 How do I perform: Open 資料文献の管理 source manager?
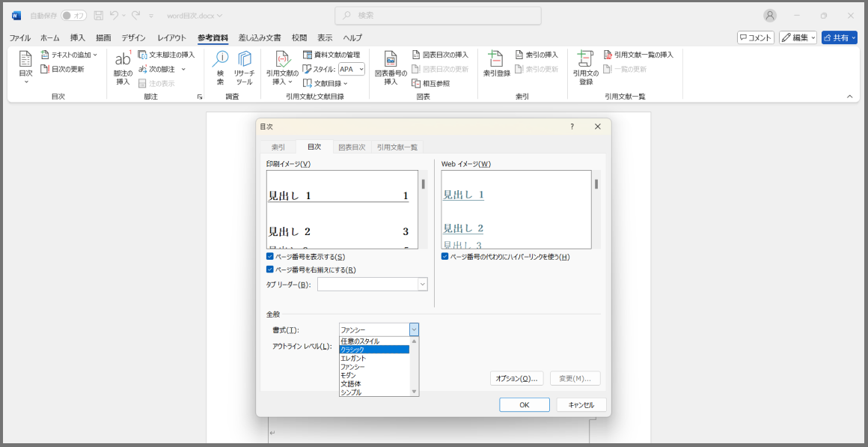point(331,55)
